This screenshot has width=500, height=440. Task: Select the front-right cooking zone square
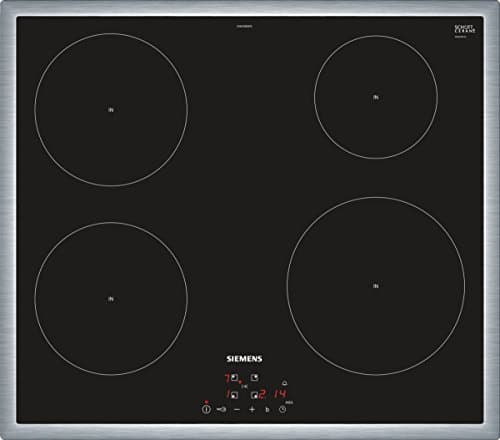[x=254, y=395]
